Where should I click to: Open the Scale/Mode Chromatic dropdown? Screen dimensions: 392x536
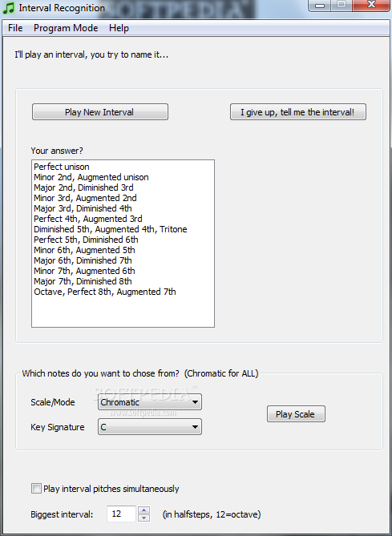150,402
